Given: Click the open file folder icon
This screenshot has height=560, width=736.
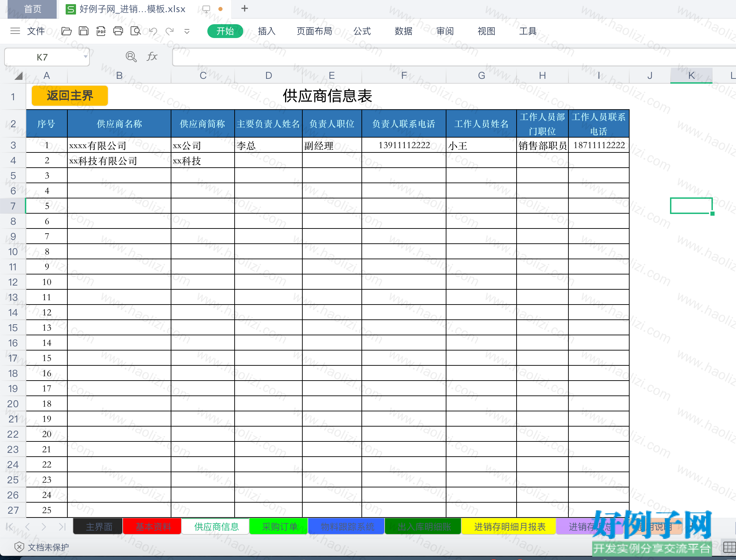Looking at the screenshot, I should pyautogui.click(x=66, y=31).
